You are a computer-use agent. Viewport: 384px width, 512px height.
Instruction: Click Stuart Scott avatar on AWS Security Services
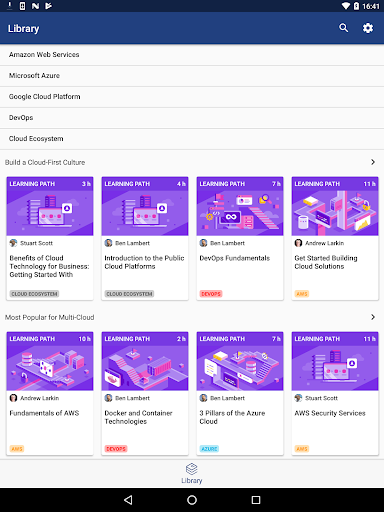298,398
